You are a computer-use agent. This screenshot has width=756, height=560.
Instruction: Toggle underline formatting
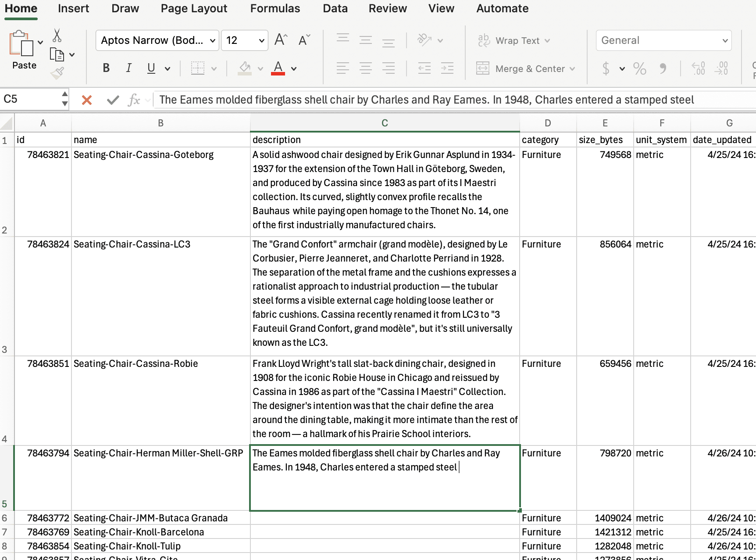click(x=151, y=68)
